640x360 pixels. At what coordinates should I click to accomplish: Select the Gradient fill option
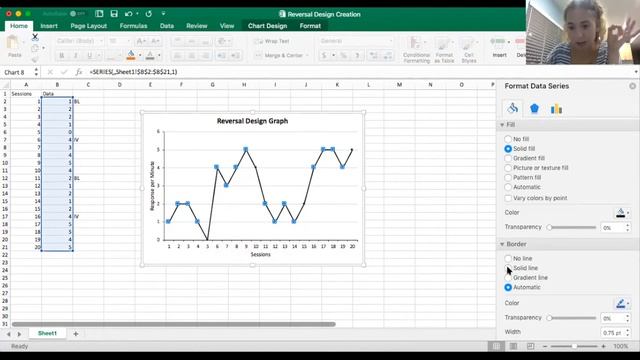(x=508, y=158)
